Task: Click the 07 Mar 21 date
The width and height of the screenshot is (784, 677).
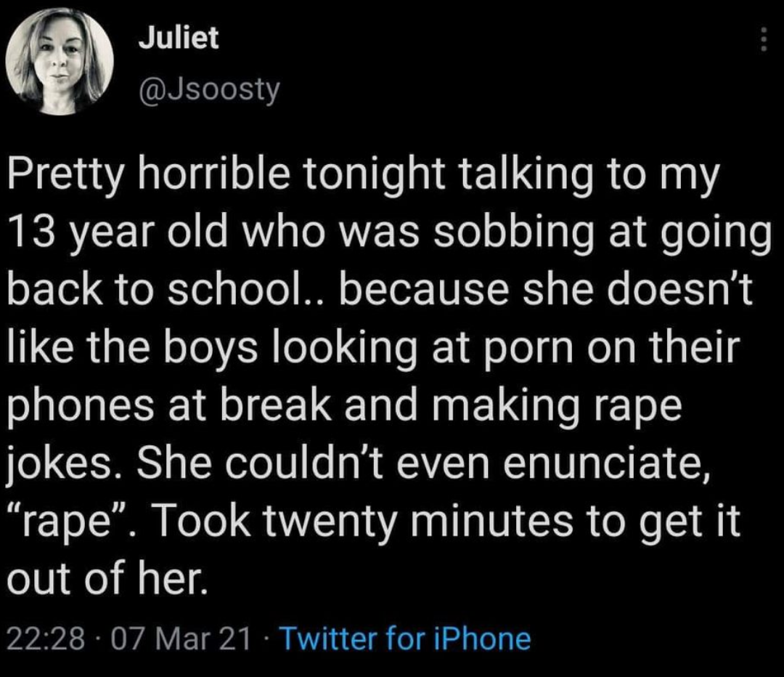Action: click(x=179, y=639)
